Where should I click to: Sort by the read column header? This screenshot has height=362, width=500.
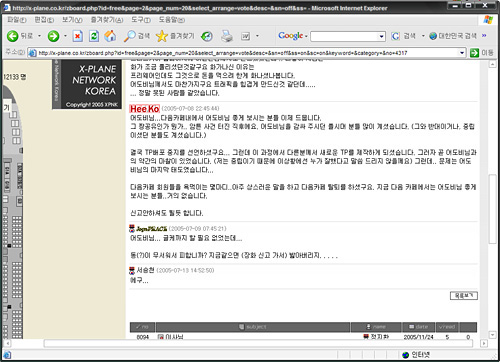[447, 327]
